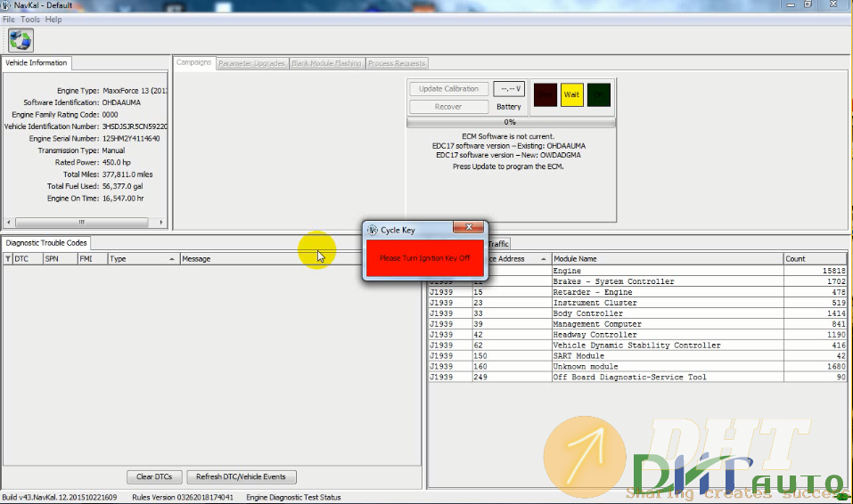This screenshot has height=504, width=853.
Task: Open the File menu
Action: point(9,20)
